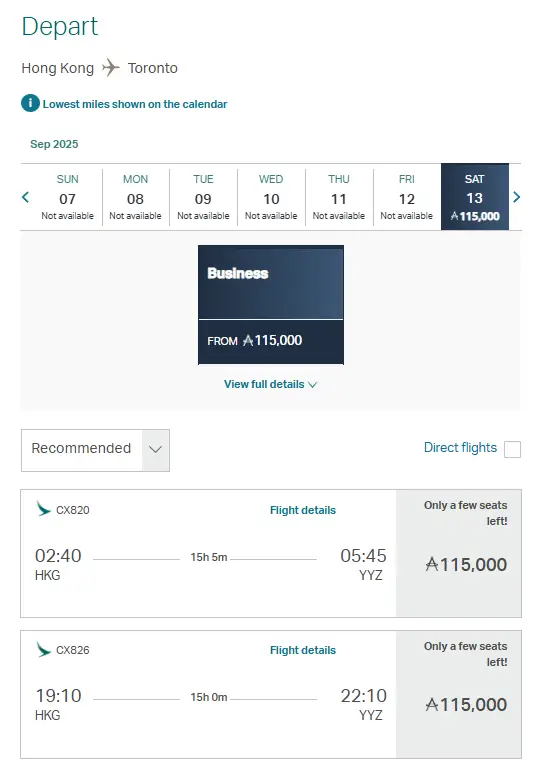The height and width of the screenshot is (779, 549).
Task: Advance to next week using right arrow
Action: coord(516,197)
